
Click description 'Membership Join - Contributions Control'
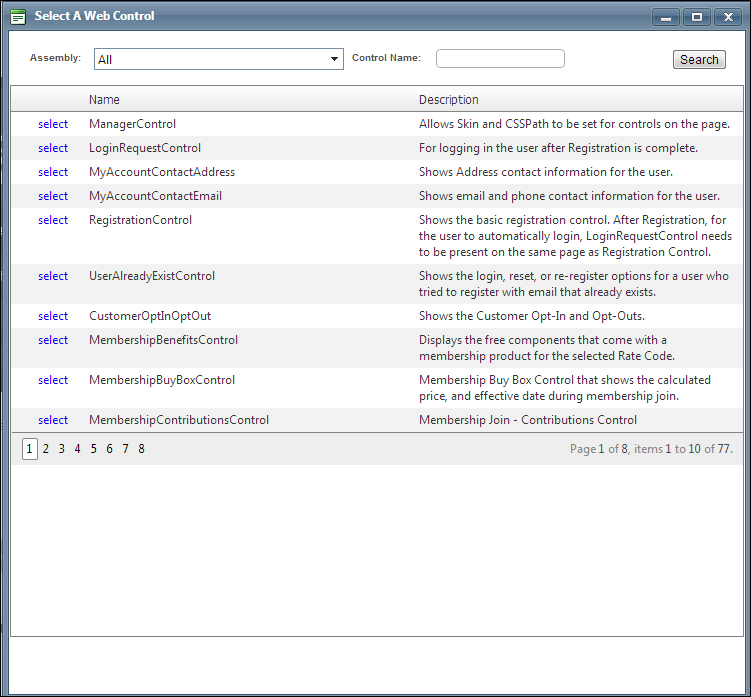coord(528,420)
